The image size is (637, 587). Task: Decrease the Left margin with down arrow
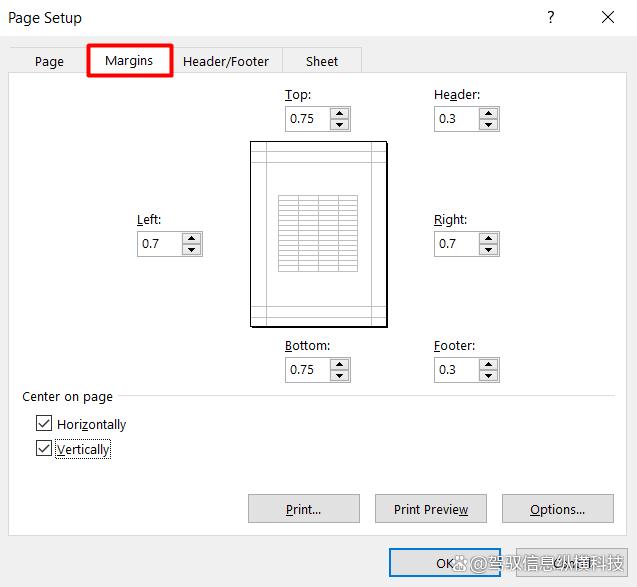pyautogui.click(x=191, y=249)
